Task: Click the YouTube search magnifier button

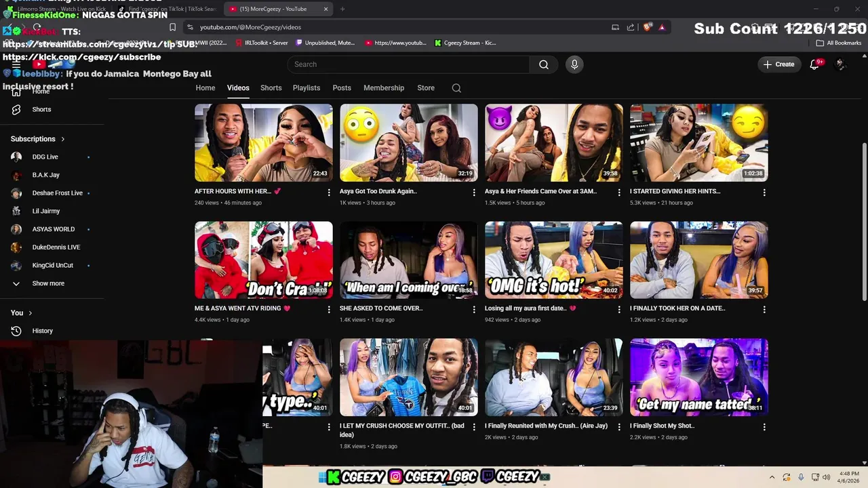Action: (x=544, y=64)
